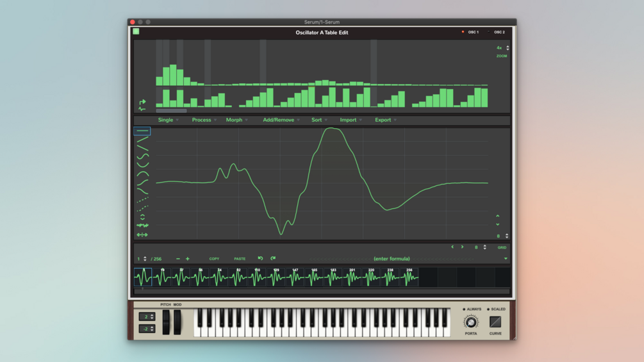This screenshot has width=644, height=362.
Task: Click the portamento CURVE button
Action: point(495,322)
